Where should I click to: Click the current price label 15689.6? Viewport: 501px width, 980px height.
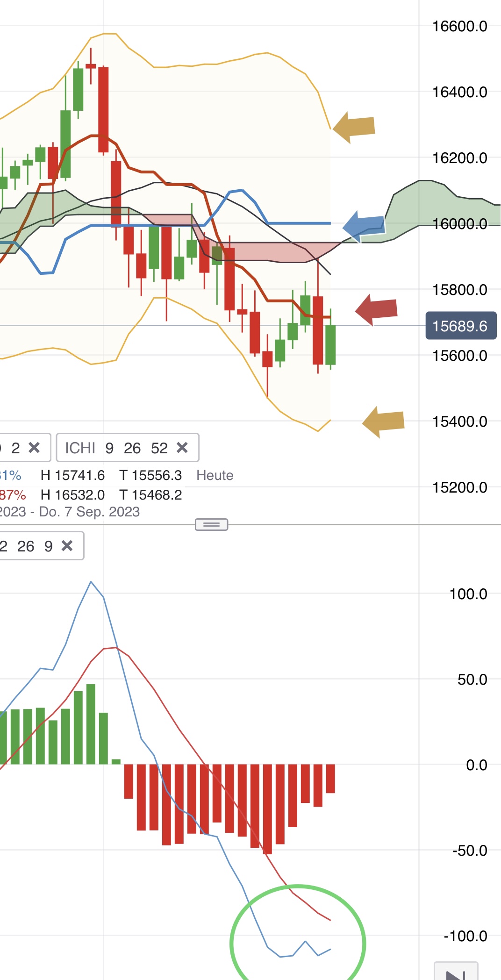click(x=460, y=326)
